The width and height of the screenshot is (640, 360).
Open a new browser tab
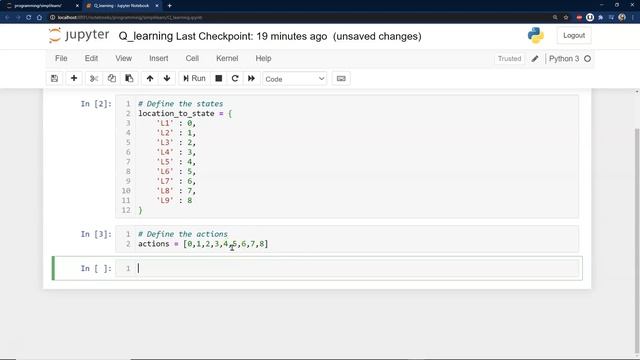coord(169,6)
